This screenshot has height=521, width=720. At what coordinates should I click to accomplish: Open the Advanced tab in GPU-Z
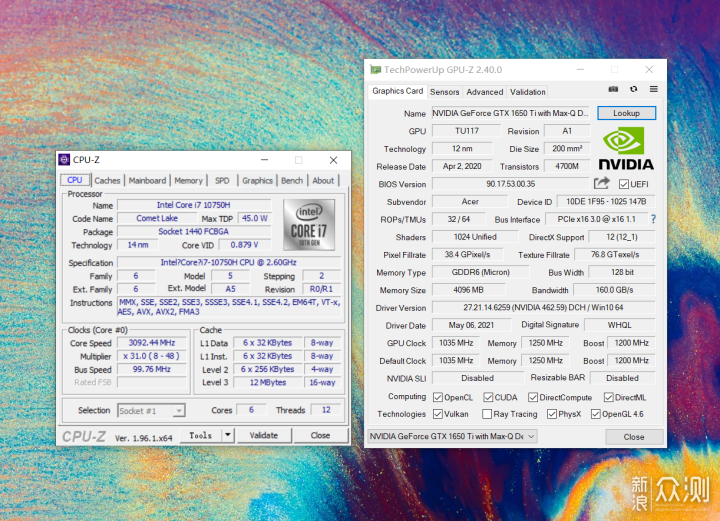484,92
